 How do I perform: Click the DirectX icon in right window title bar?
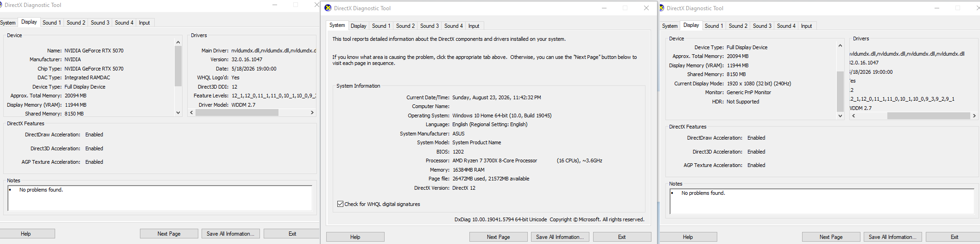[662, 8]
